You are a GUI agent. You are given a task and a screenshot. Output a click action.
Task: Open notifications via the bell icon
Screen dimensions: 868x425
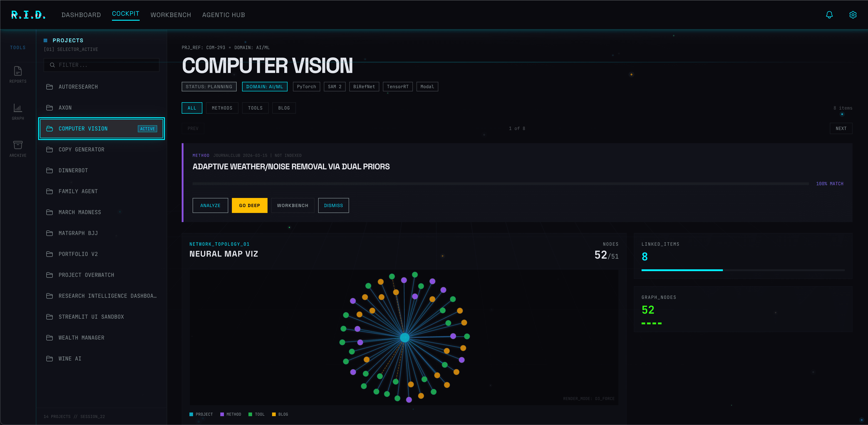[x=829, y=15]
